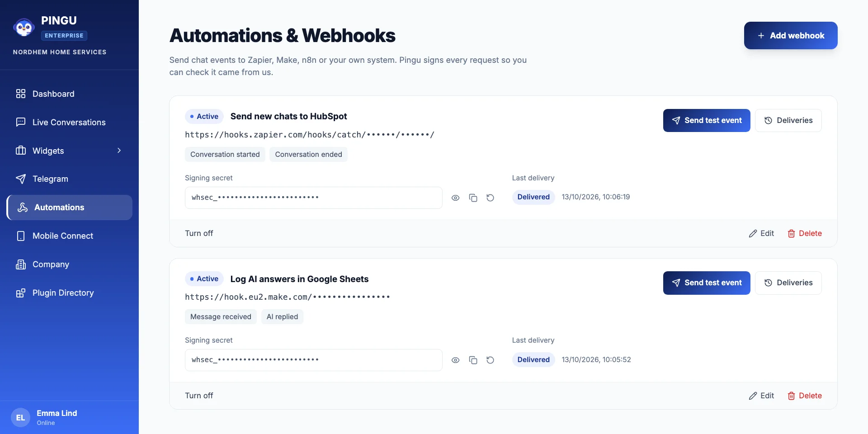Open the Company settings page
868x434 pixels.
pos(69,264)
